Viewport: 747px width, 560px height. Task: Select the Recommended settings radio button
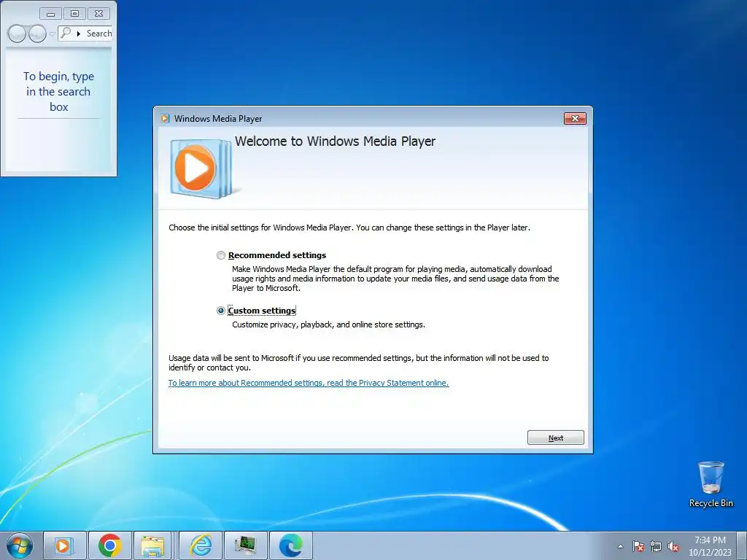pos(220,255)
